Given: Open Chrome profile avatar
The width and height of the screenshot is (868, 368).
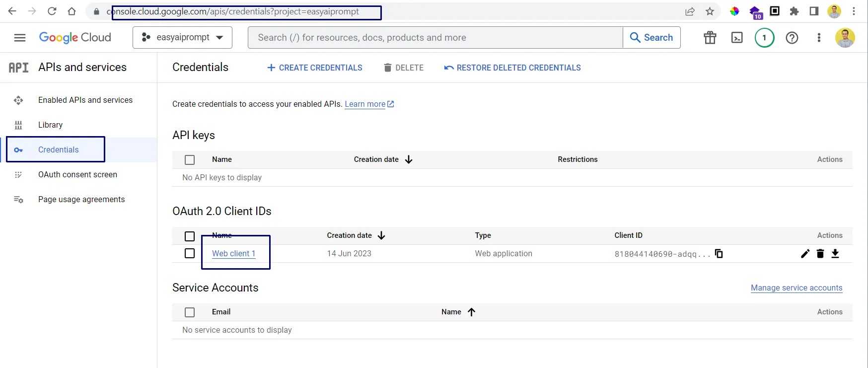Looking at the screenshot, I should pos(834,11).
